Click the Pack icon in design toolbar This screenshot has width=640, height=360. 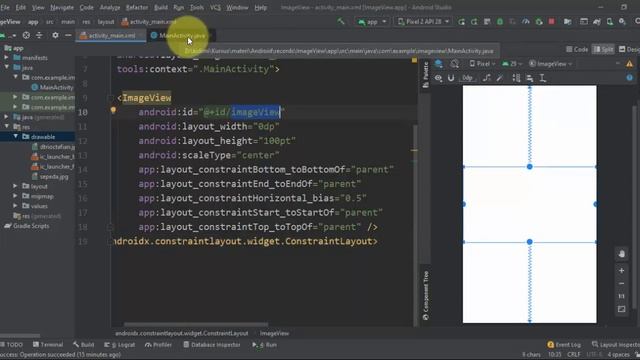click(516, 78)
